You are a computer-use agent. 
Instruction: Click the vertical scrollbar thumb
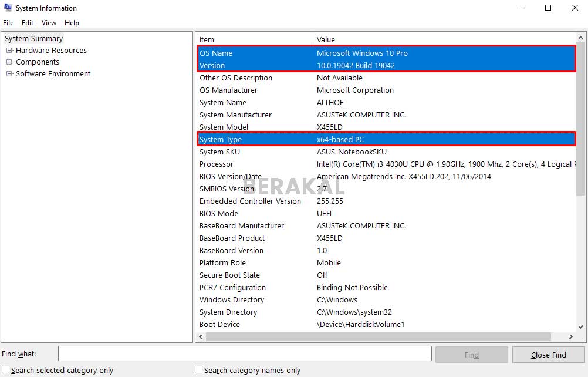pyautogui.click(x=580, y=119)
